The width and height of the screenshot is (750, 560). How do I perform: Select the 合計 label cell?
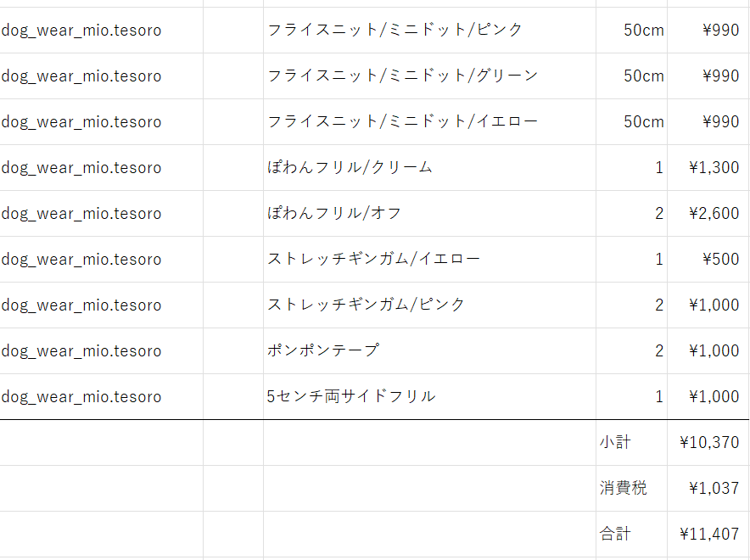[x=631, y=535]
